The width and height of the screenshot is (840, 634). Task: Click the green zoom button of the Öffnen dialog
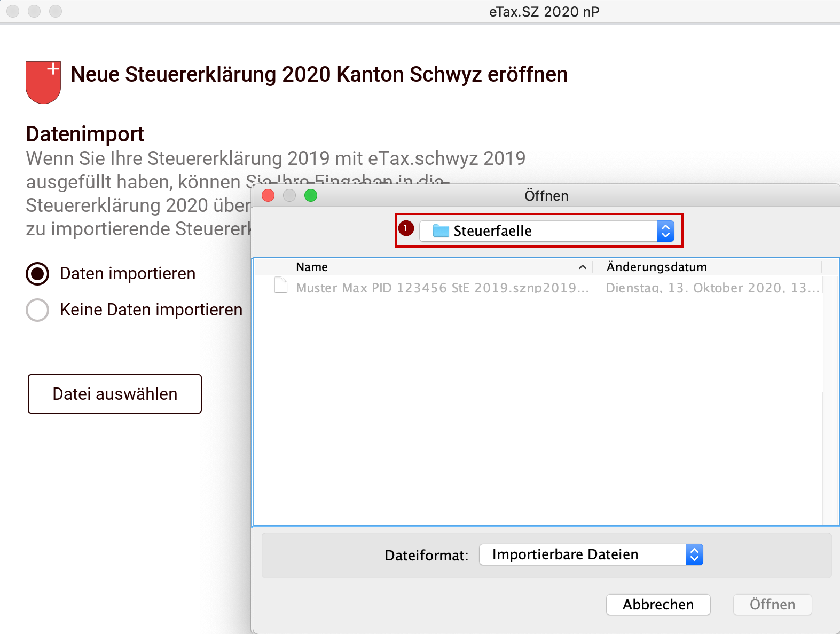tap(311, 195)
